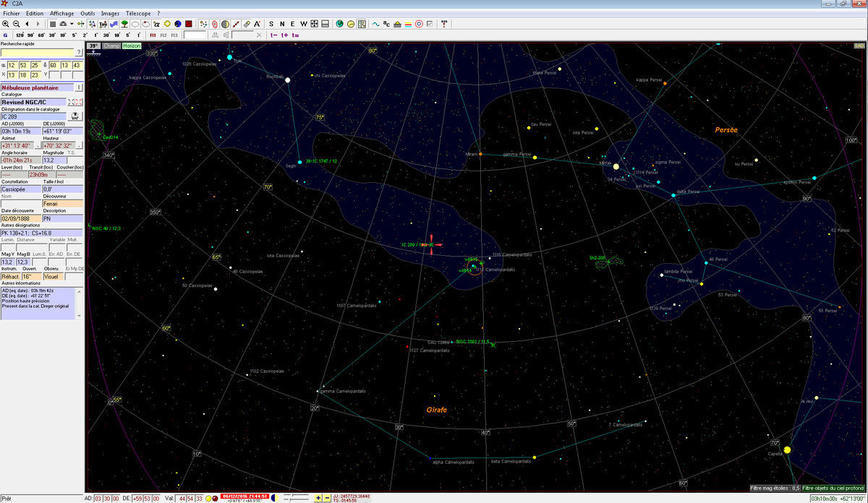Screen dimensions: 868x503
Task: Set field of view to 60 degrees
Action: click(x=41, y=35)
